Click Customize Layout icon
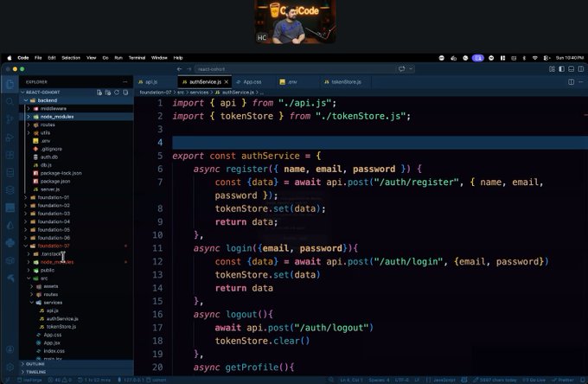Image resolution: width=588 pixels, height=384 pixels. click(552, 69)
